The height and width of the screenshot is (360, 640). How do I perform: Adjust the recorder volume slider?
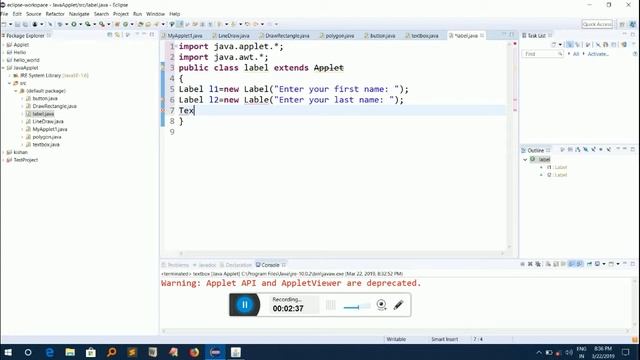(x=357, y=306)
